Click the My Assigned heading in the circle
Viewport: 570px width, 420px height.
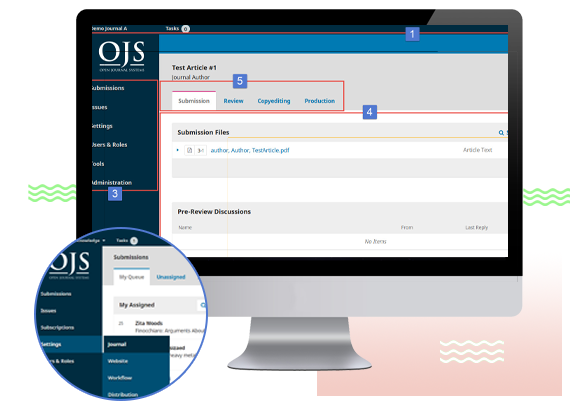tap(137, 305)
